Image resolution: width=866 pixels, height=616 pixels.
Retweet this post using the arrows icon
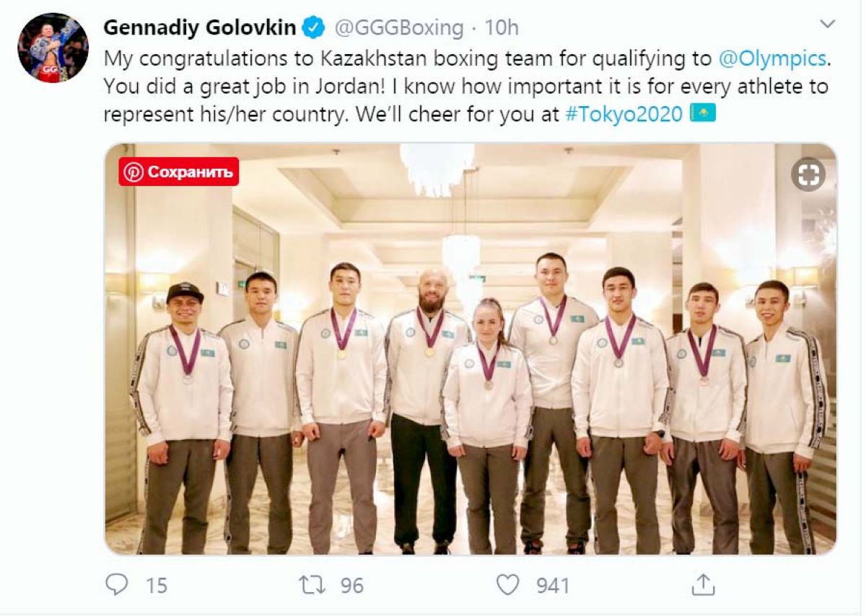tap(312, 584)
